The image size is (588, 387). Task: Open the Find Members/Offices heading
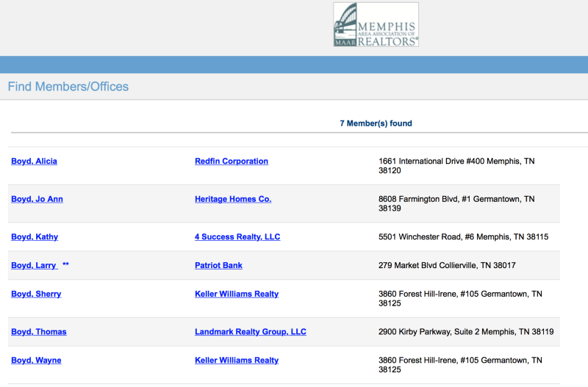point(68,87)
